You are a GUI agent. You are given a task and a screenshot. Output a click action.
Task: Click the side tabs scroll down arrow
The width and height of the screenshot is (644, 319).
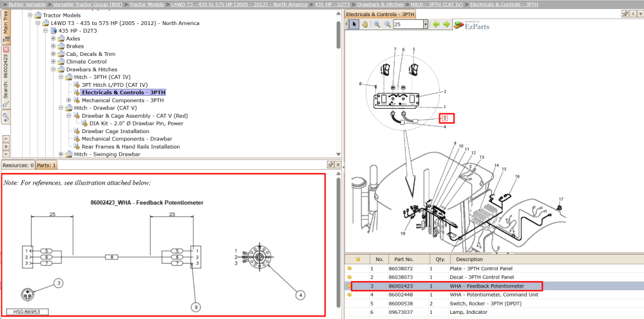(6, 153)
